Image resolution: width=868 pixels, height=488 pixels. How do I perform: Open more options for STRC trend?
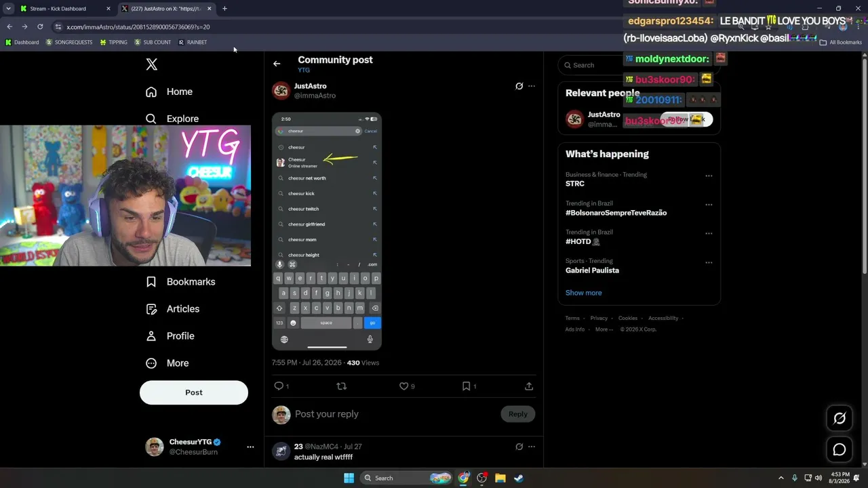tap(709, 176)
